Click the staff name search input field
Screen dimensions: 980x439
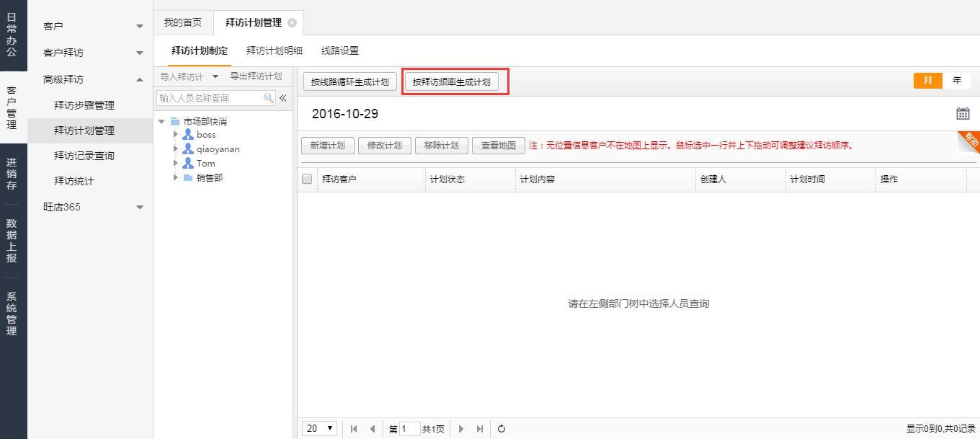[x=209, y=98]
